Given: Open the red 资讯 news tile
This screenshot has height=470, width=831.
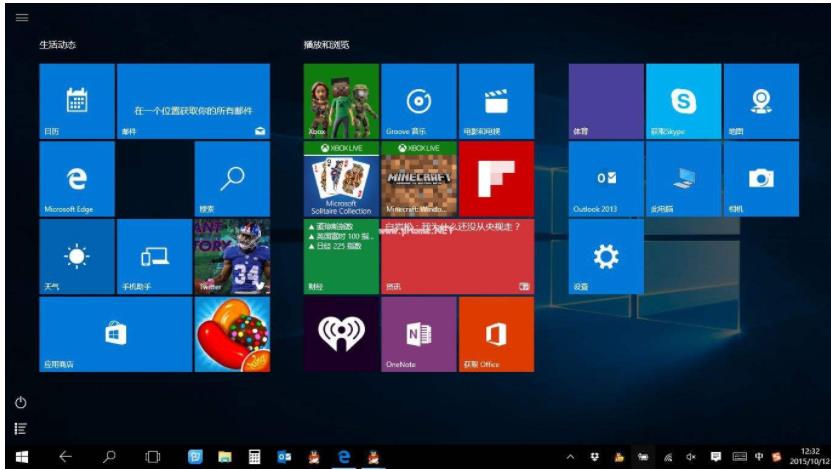Looking at the screenshot, I should pos(458,256).
